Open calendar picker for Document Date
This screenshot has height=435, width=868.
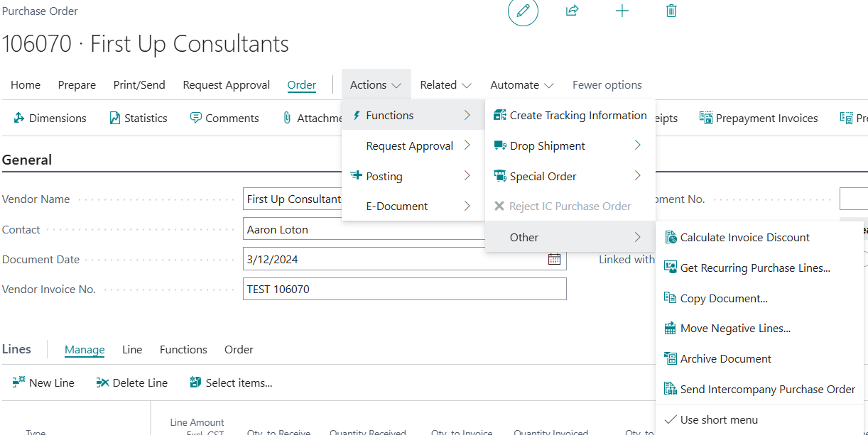click(x=554, y=260)
